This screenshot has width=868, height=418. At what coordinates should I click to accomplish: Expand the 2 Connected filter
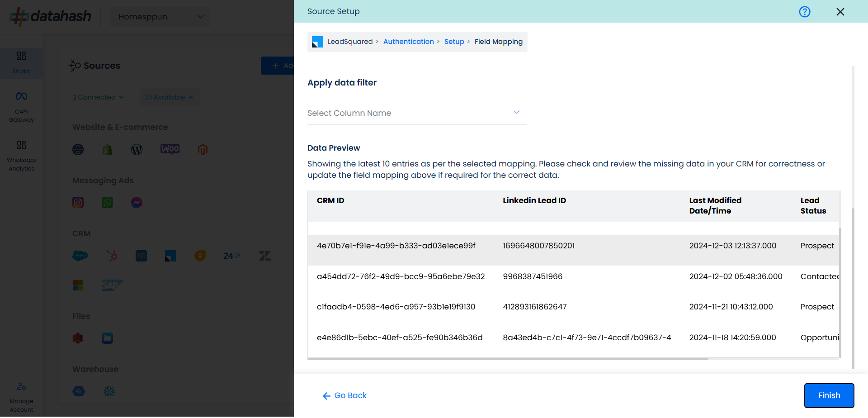tap(98, 97)
